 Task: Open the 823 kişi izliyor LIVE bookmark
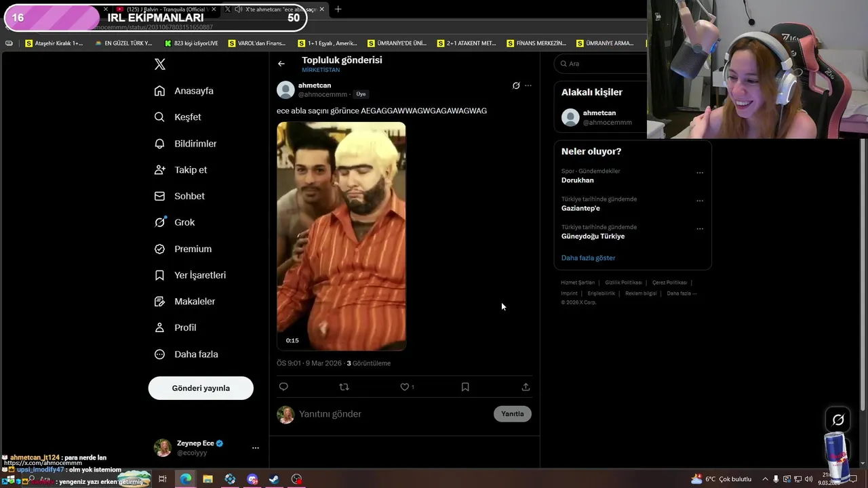pos(191,43)
